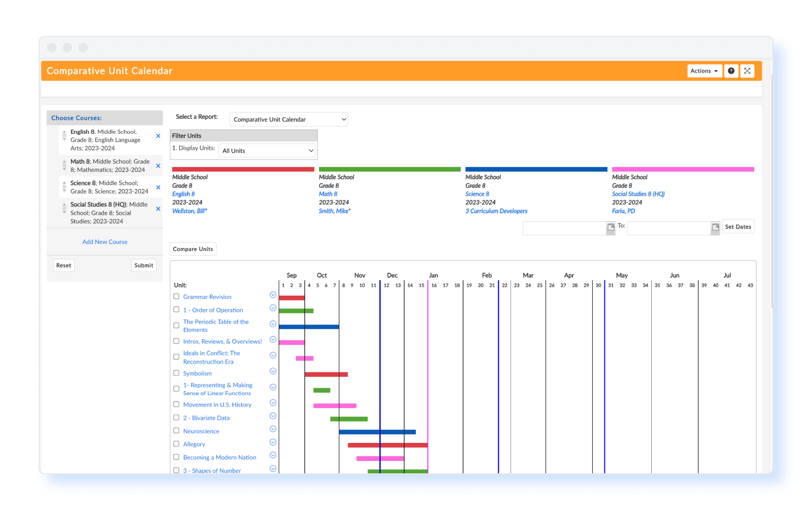Viewport: 812px width, 526px height.
Task: Click the fullscreen expand icon in header
Action: [747, 71]
